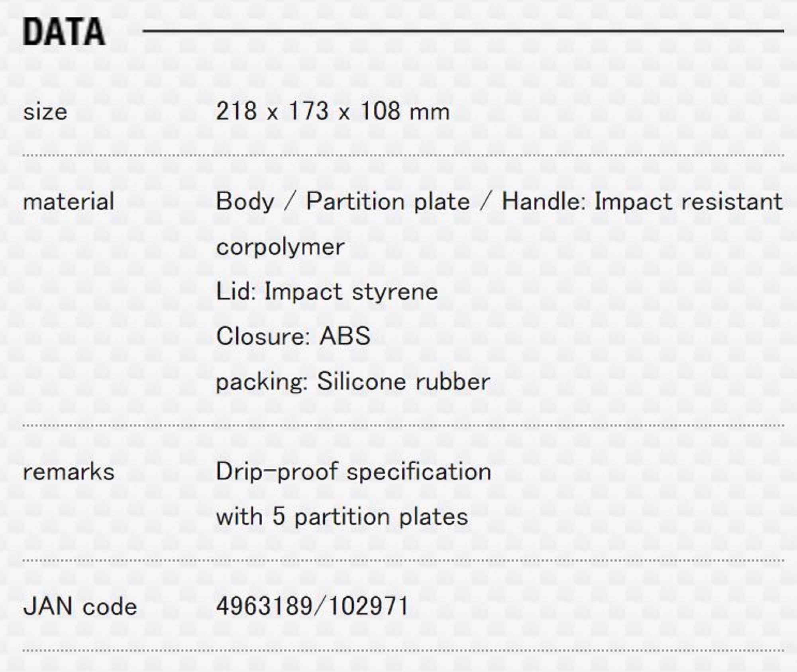Click the size row label
Screen dimensions: 797x672
coord(45,112)
